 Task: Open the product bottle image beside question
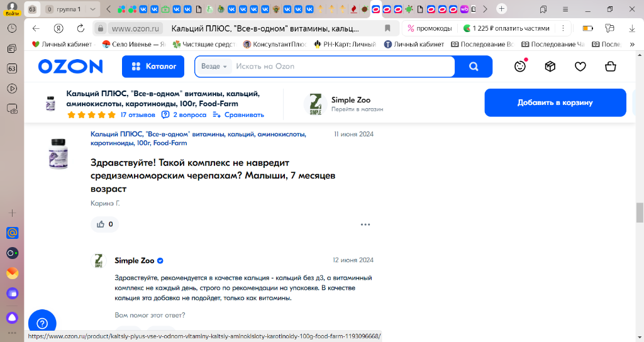pyautogui.click(x=58, y=154)
